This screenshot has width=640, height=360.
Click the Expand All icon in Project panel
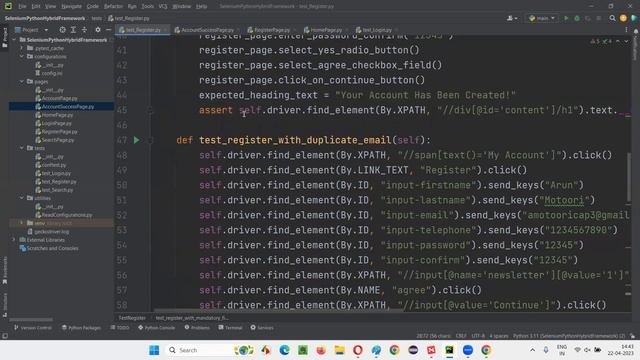(x=73, y=30)
